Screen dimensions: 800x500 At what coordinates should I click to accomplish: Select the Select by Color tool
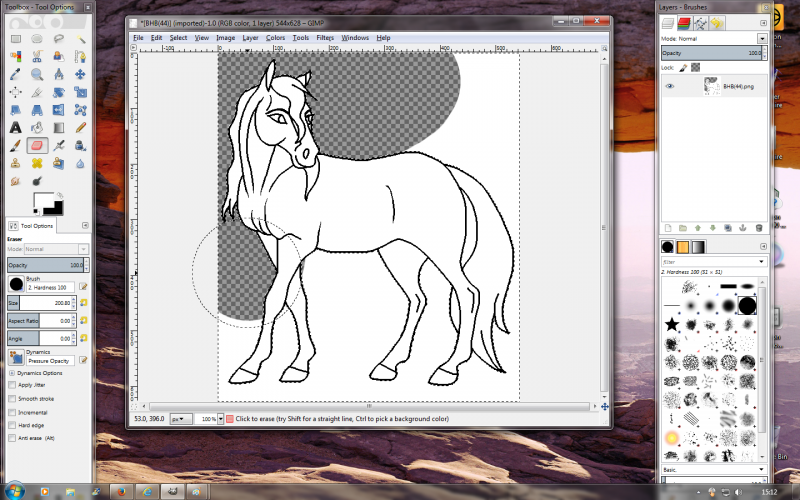coord(16,56)
